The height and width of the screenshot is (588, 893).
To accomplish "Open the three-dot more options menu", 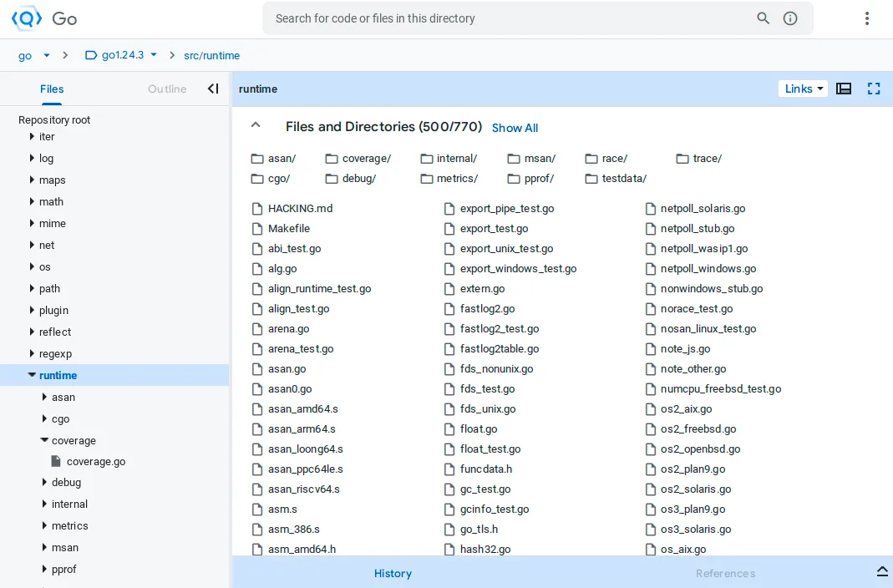I will coord(867,18).
